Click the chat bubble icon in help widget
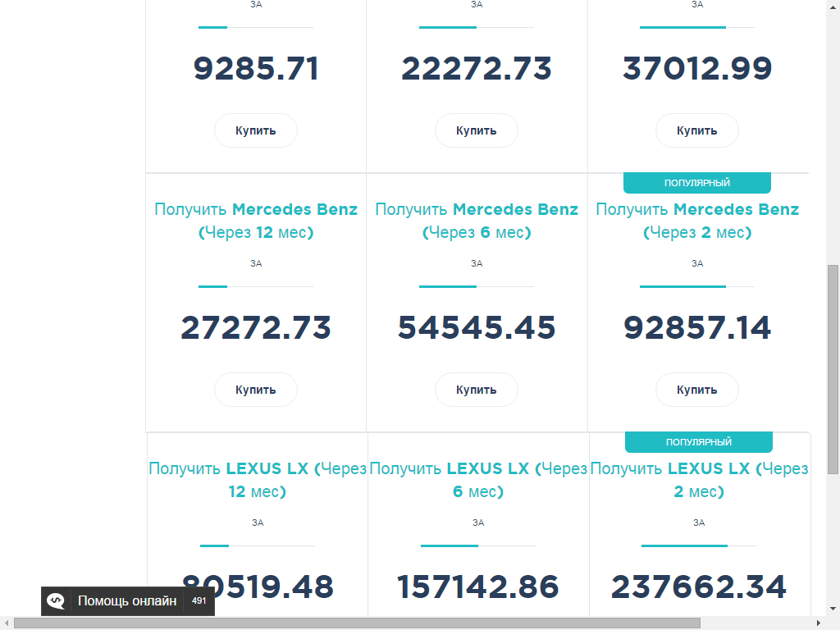Image resolution: width=840 pixels, height=630 pixels. (x=57, y=601)
